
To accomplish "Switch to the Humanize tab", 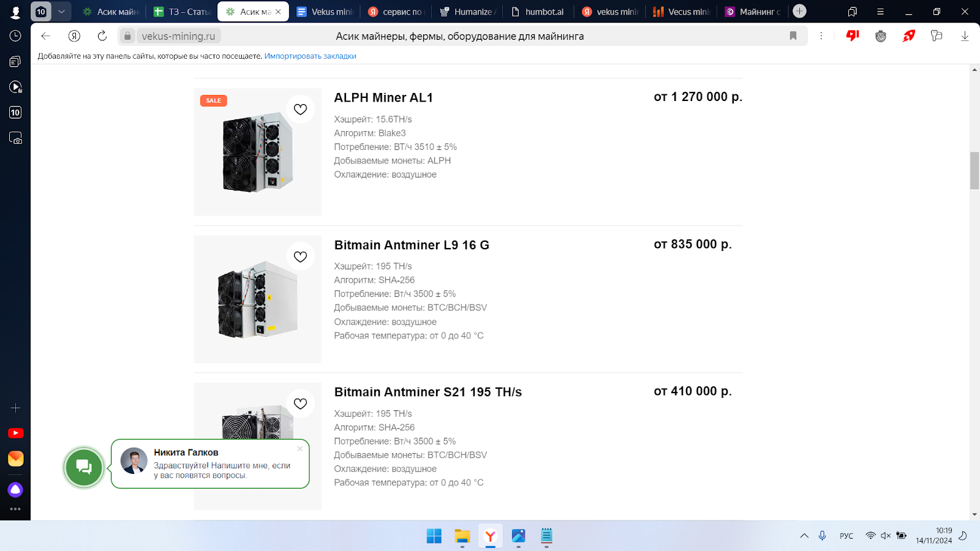I will click(x=468, y=12).
